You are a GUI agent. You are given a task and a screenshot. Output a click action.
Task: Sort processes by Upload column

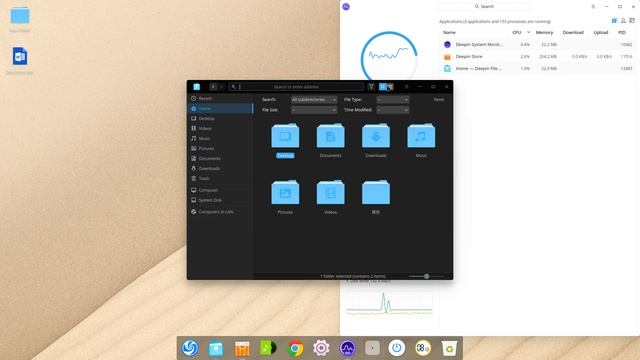click(600, 32)
